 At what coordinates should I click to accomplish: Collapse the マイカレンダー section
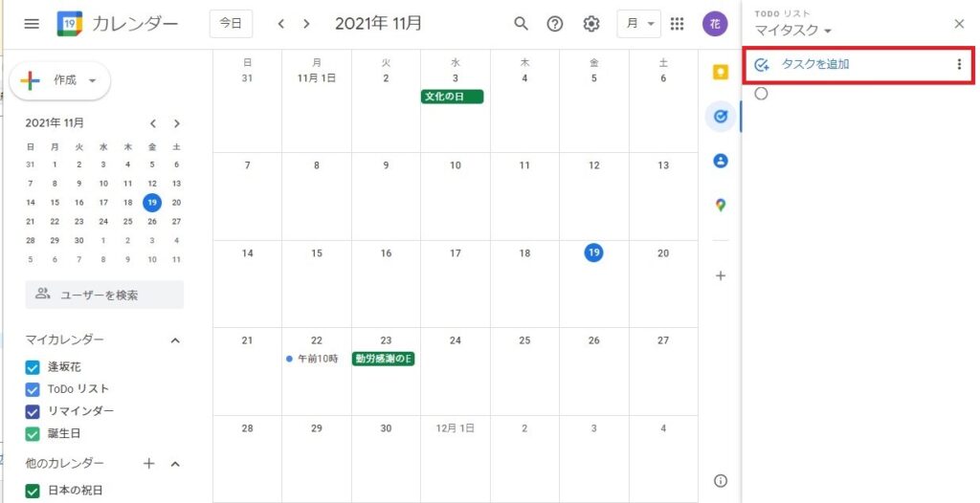(175, 340)
